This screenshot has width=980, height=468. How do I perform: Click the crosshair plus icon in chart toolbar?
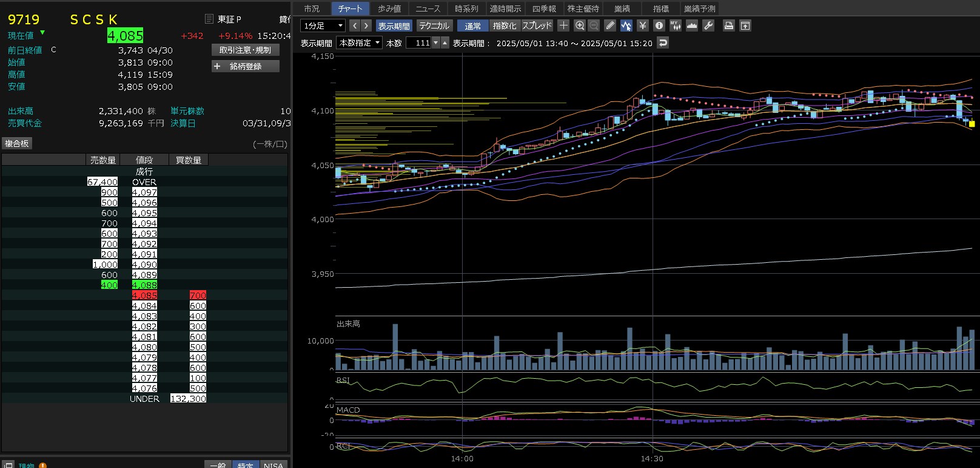[x=563, y=25]
